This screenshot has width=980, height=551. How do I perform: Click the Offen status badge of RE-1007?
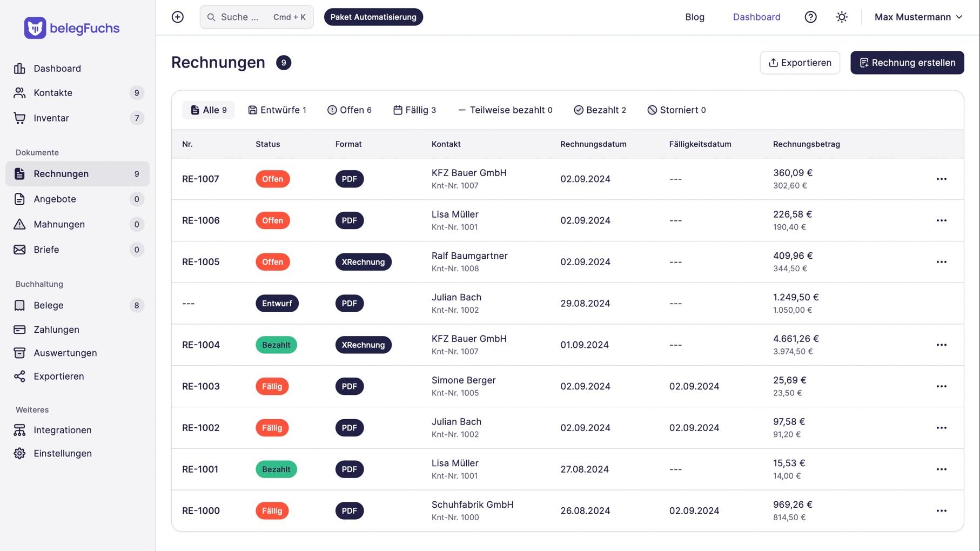click(273, 179)
